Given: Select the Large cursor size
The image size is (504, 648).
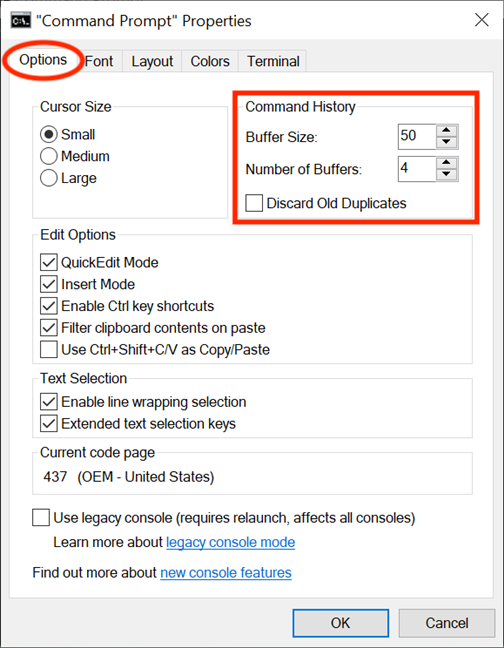Looking at the screenshot, I should tap(48, 178).
